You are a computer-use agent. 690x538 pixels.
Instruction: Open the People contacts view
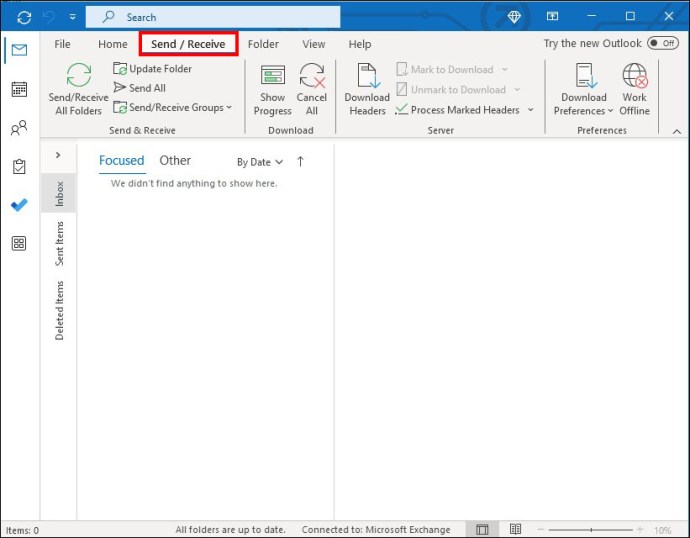(19, 128)
